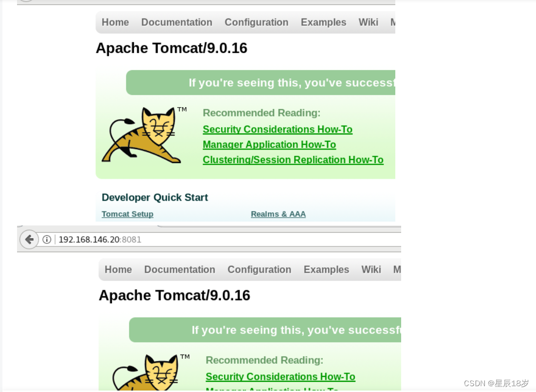The image size is (536, 392).
Task: Click the site information "i" icon in address bar
Action: click(x=46, y=239)
